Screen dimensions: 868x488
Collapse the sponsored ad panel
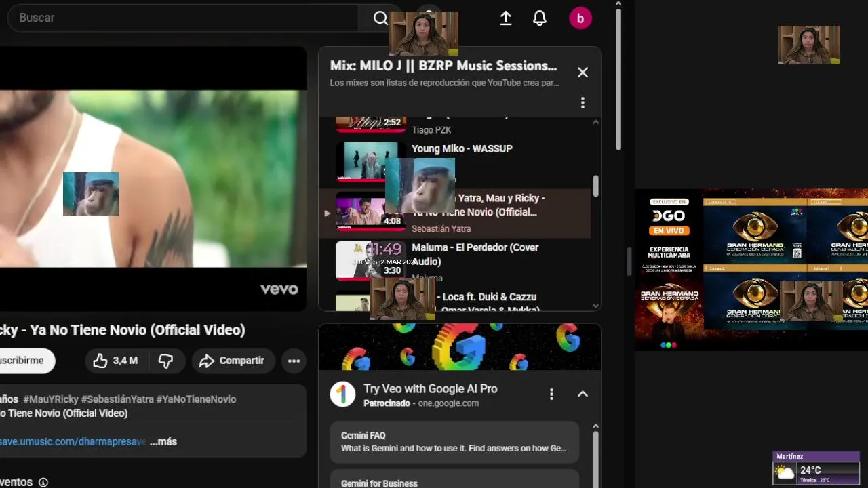583,394
